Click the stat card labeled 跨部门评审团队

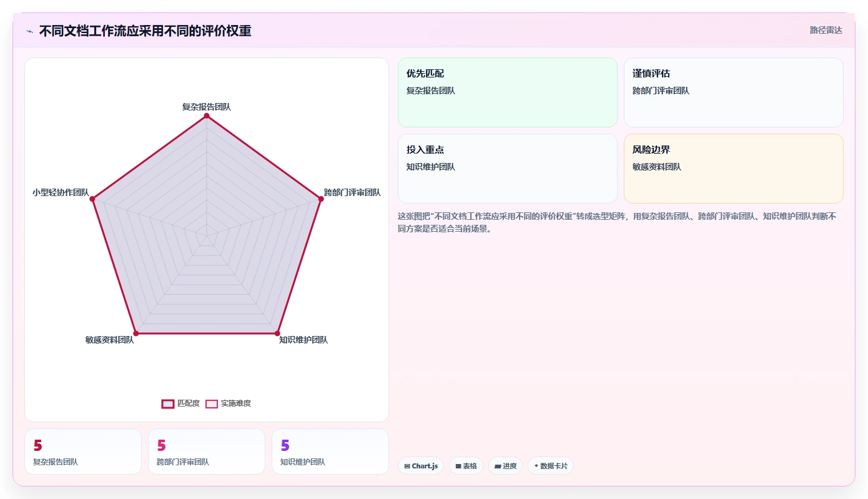(207, 452)
